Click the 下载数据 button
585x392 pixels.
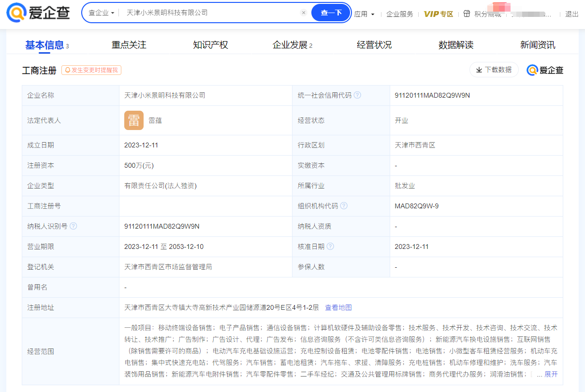(x=494, y=70)
